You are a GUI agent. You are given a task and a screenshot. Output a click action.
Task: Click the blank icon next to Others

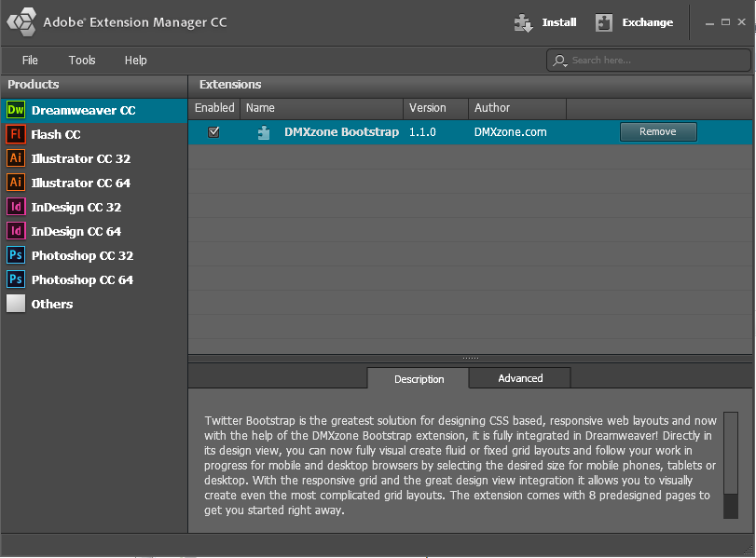click(16, 304)
